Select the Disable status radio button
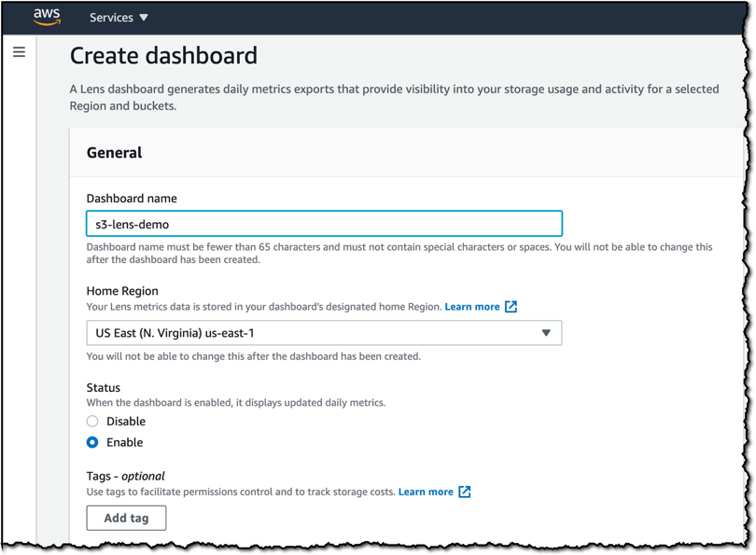756x555 pixels. [x=92, y=421]
